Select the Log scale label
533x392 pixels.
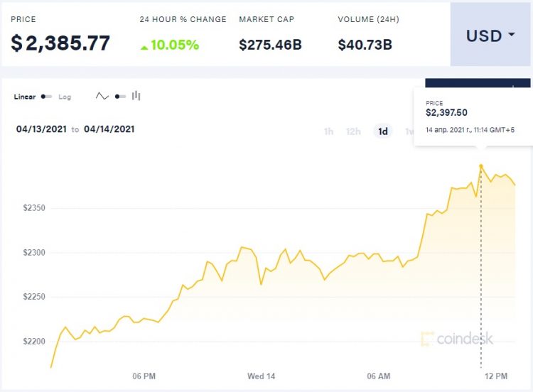(x=65, y=97)
